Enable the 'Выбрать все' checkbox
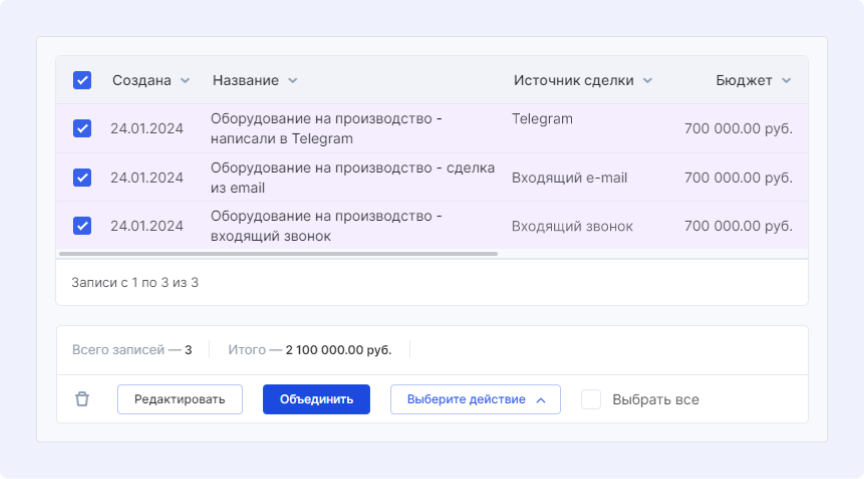The image size is (864, 479). pyautogui.click(x=591, y=399)
